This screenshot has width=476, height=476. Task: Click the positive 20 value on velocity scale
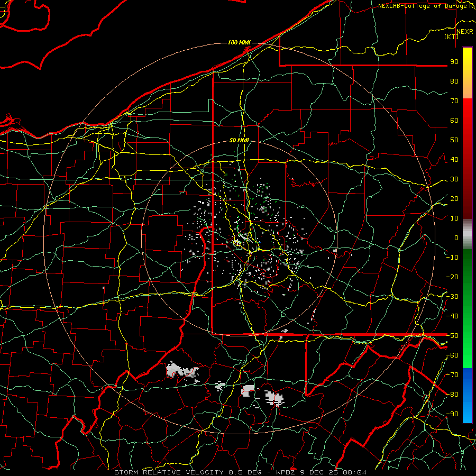(454, 198)
